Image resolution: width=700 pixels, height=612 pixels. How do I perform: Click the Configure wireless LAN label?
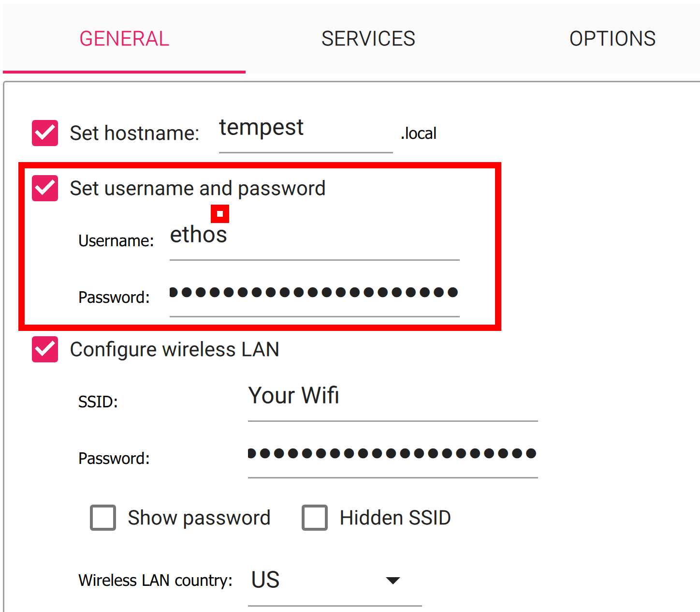pos(175,350)
